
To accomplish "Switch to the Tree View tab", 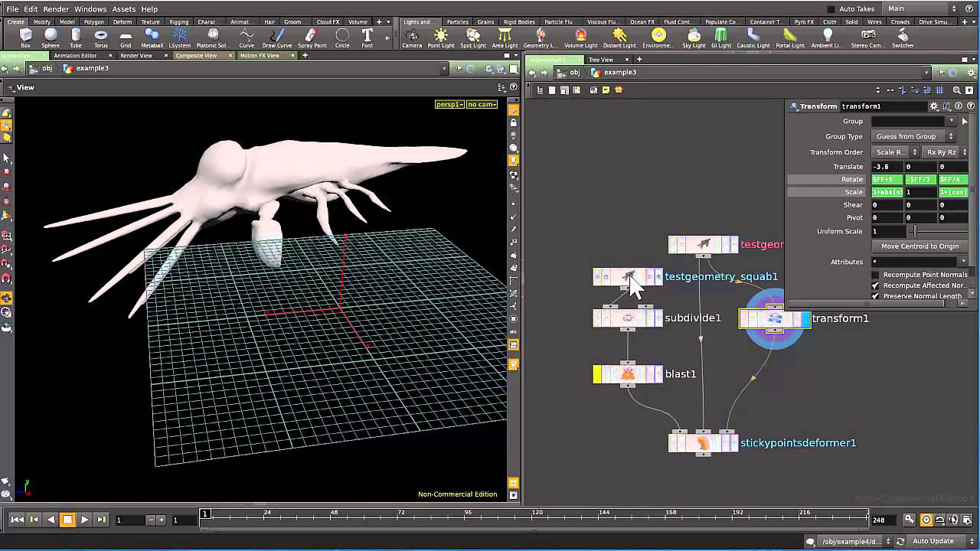I will coord(601,60).
